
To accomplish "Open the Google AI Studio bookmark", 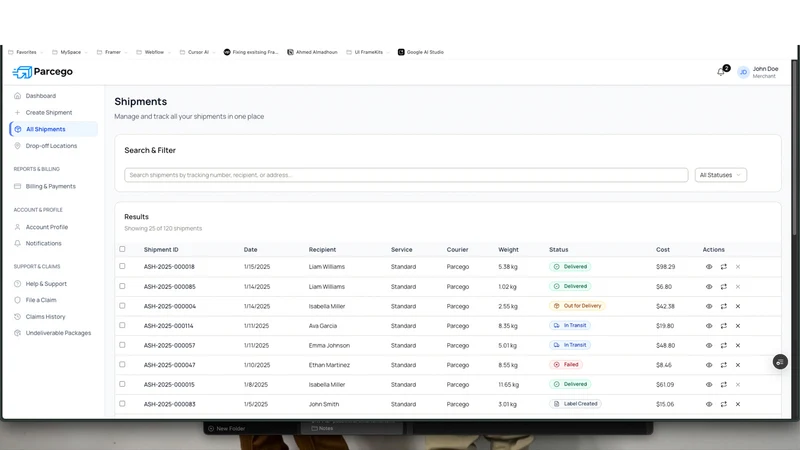I will coord(421,52).
